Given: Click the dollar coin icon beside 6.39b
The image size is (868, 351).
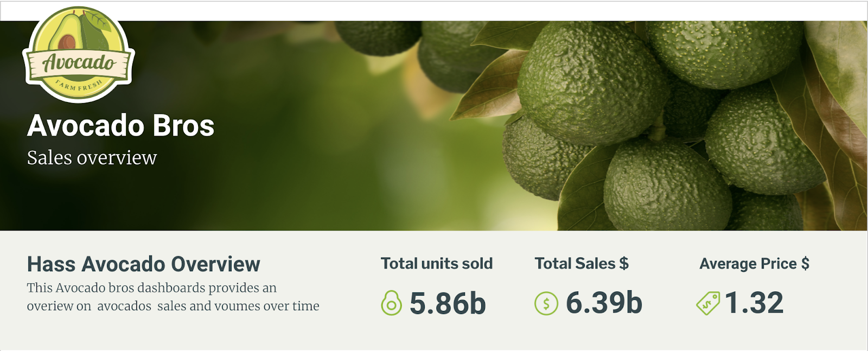Looking at the screenshot, I should (x=546, y=303).
